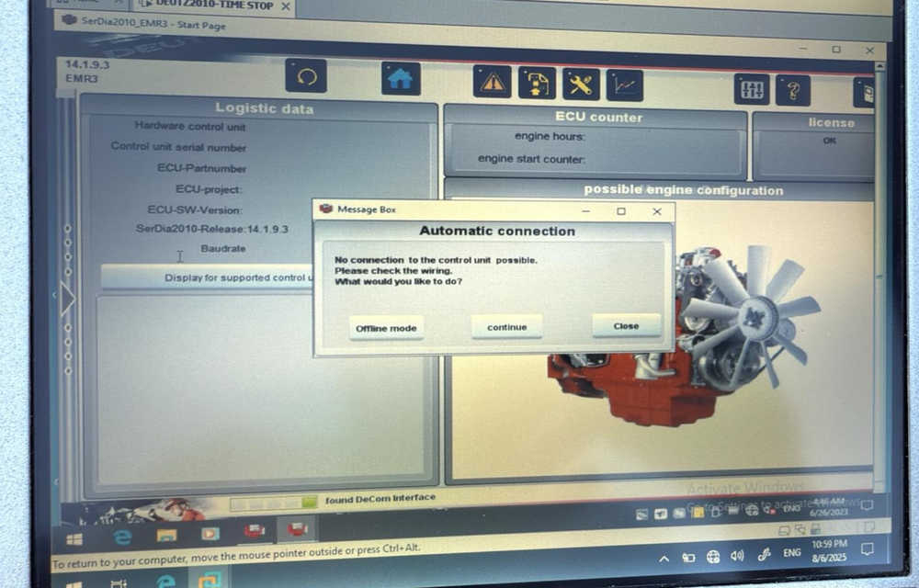The image size is (919, 588).
Task: Click the 'ECU-project:' label
Action: (209, 189)
